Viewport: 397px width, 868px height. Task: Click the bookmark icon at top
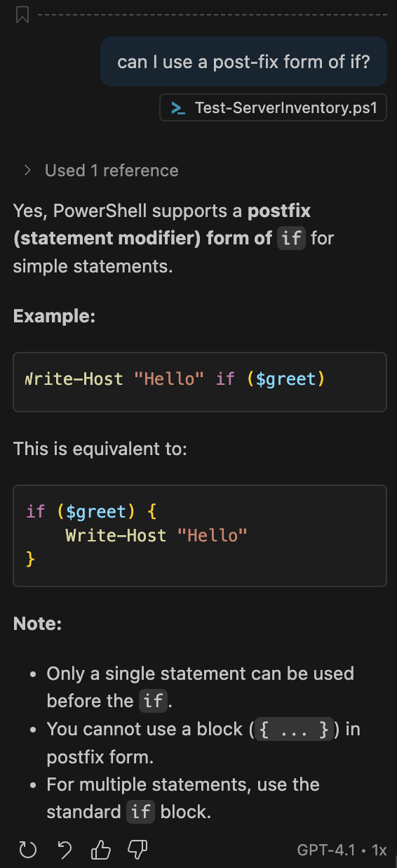pos(22,14)
